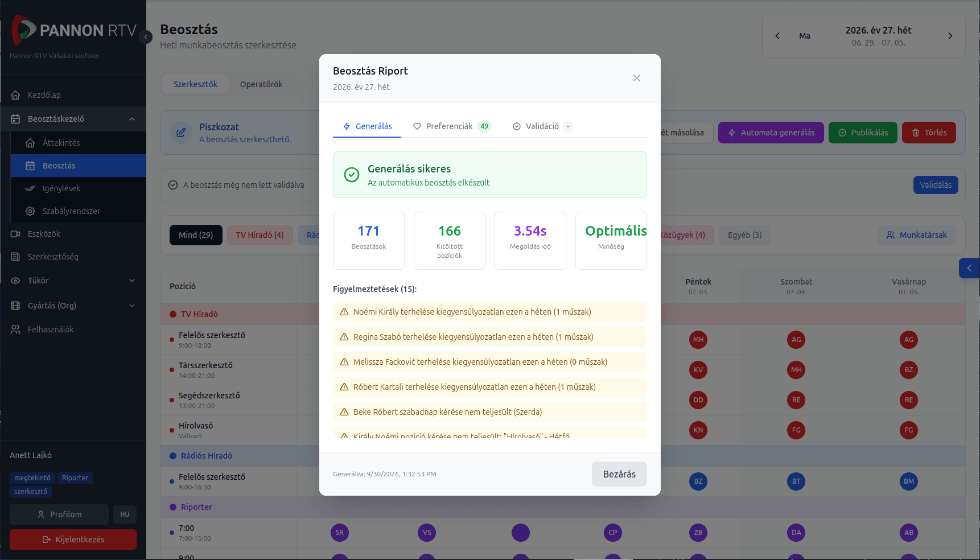
Task: Close the Beosztás Riport dialog with X
Action: click(x=637, y=78)
